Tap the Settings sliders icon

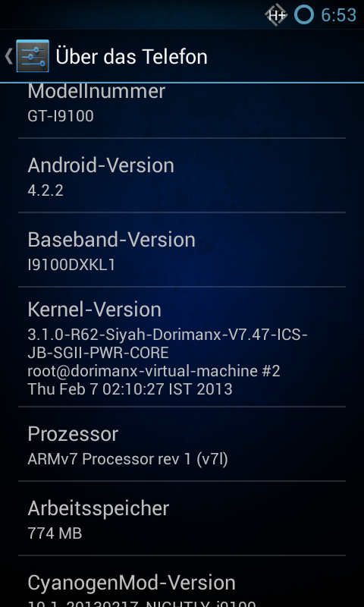coord(33,56)
